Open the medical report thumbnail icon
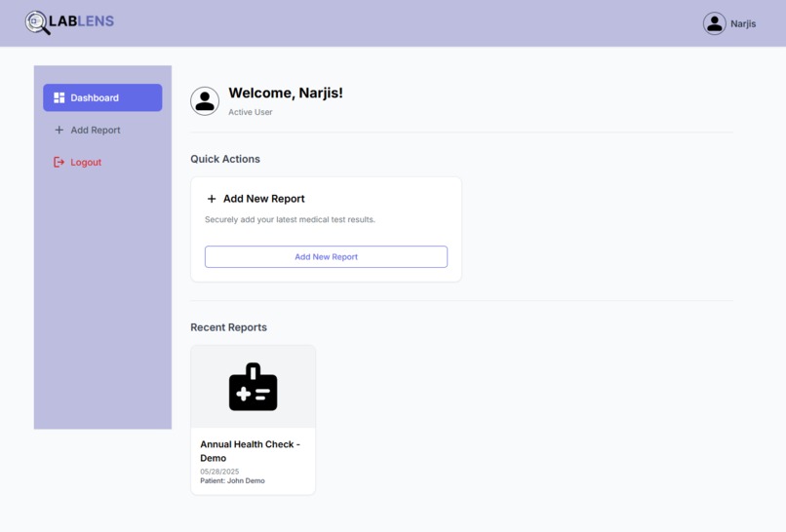Viewport: 786px width, 532px height. click(x=254, y=387)
